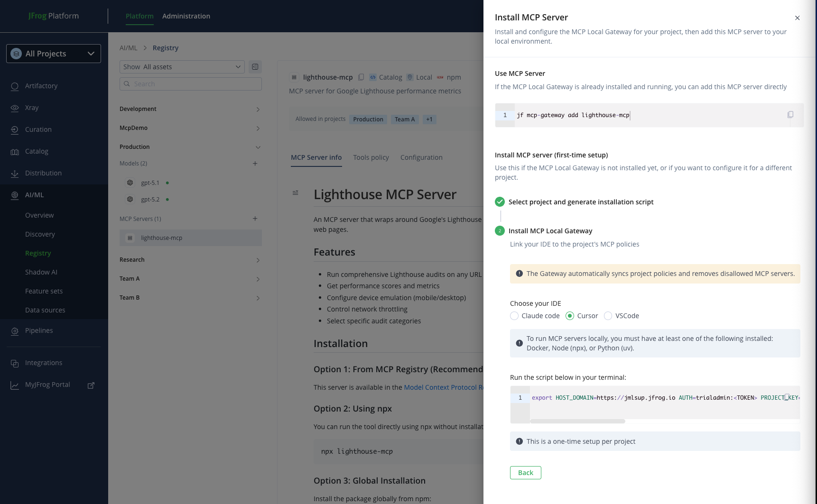The image size is (817, 504).
Task: Open the Configuration tab
Action: [x=421, y=157]
